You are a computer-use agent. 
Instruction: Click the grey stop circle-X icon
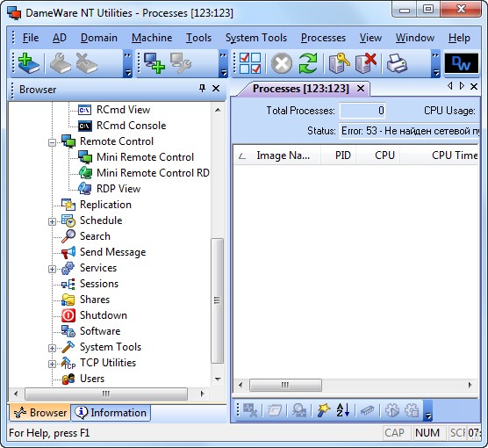pos(282,63)
